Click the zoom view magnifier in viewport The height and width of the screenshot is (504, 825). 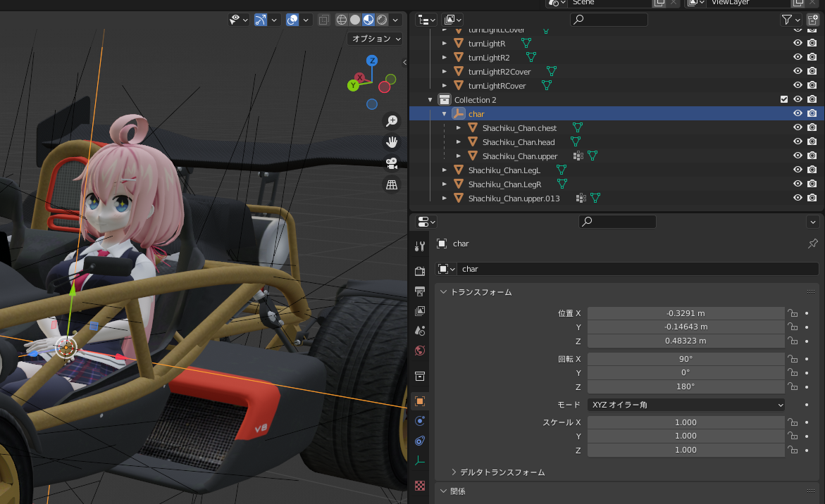click(392, 121)
